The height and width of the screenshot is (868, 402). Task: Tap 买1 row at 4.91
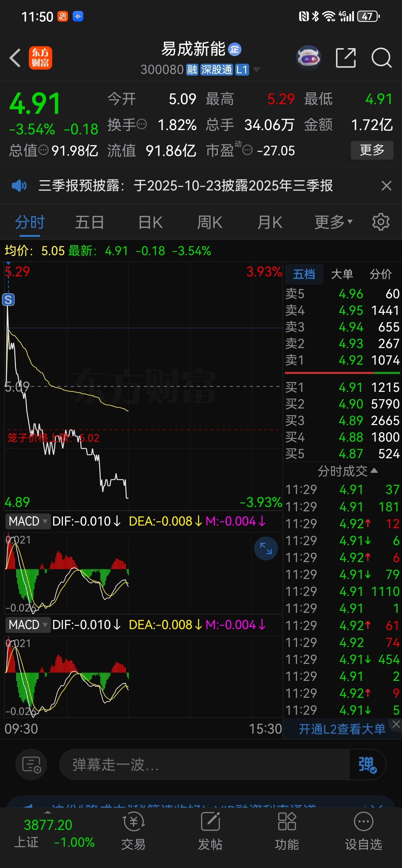click(342, 387)
